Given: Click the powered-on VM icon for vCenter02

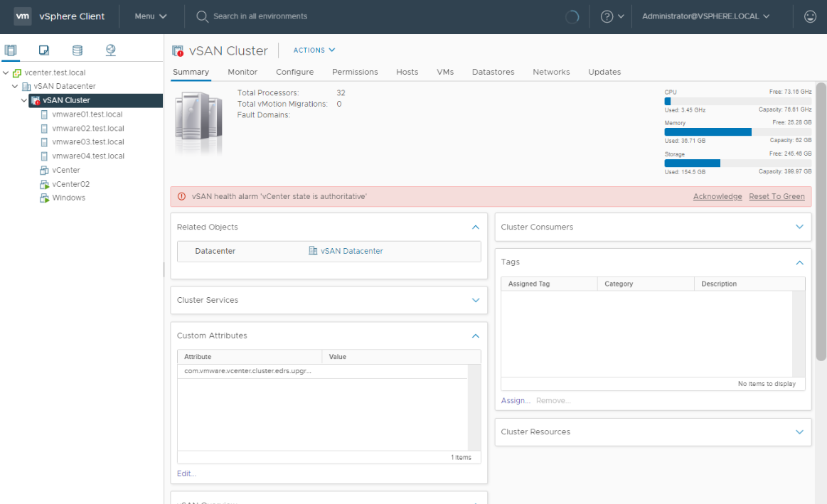Looking at the screenshot, I should pos(44,185).
